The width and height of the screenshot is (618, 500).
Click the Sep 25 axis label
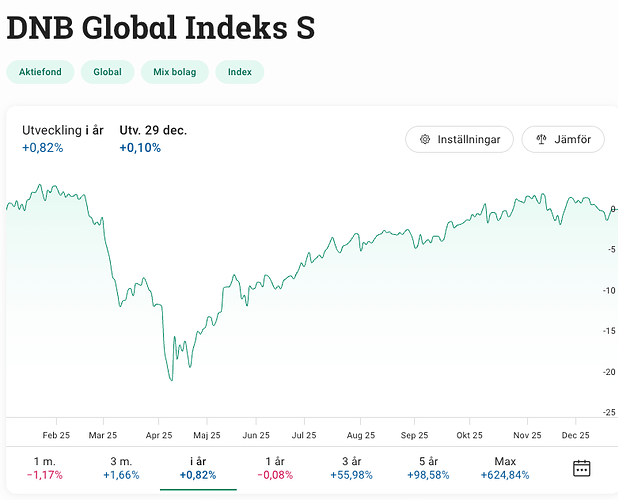tap(414, 436)
